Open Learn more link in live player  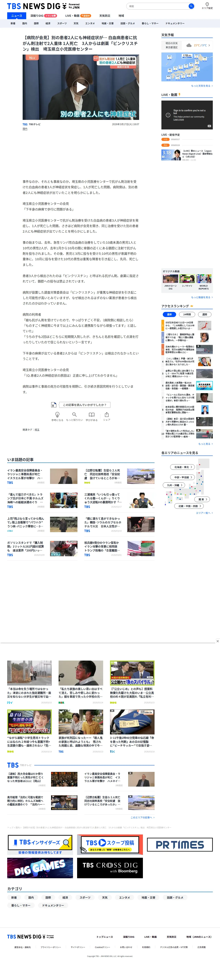pyautogui.click(x=178, y=120)
